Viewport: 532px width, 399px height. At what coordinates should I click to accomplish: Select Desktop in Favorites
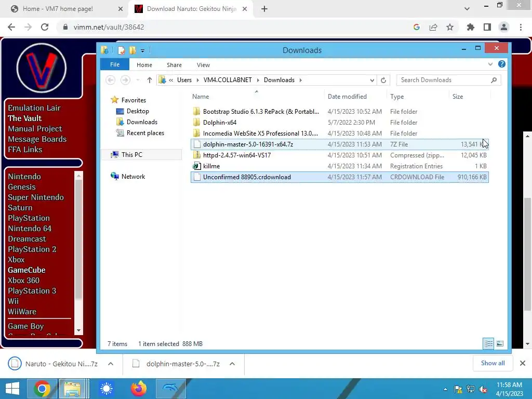pos(137,111)
